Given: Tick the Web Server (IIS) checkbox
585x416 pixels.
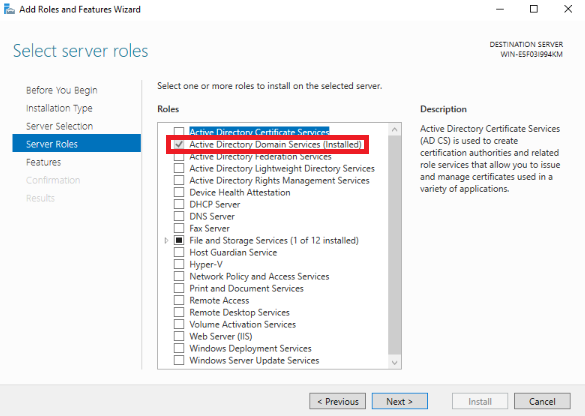Looking at the screenshot, I should (x=179, y=336).
